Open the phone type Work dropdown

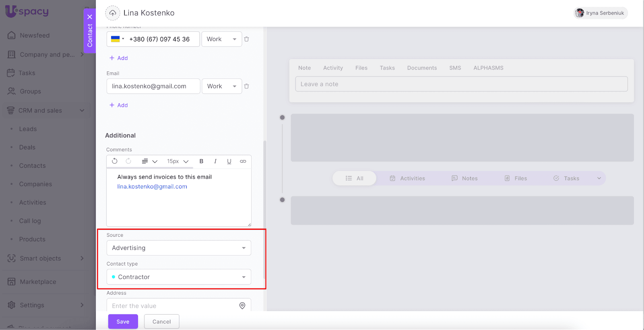[x=221, y=39]
